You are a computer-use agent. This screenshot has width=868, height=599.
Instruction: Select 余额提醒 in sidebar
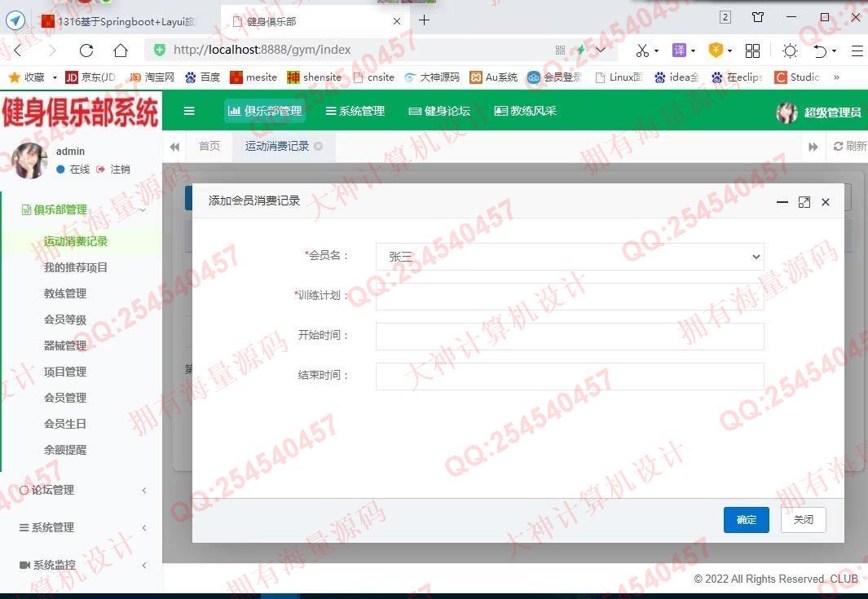65,450
